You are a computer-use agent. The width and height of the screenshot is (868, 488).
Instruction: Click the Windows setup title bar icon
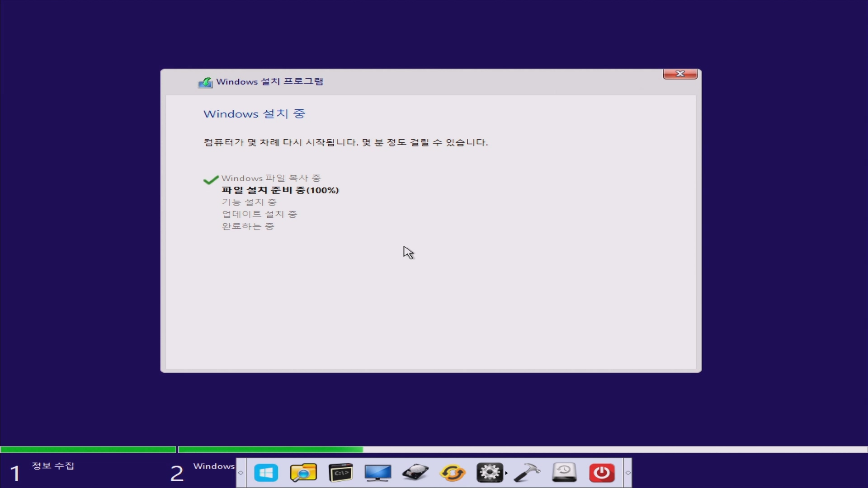pos(205,82)
